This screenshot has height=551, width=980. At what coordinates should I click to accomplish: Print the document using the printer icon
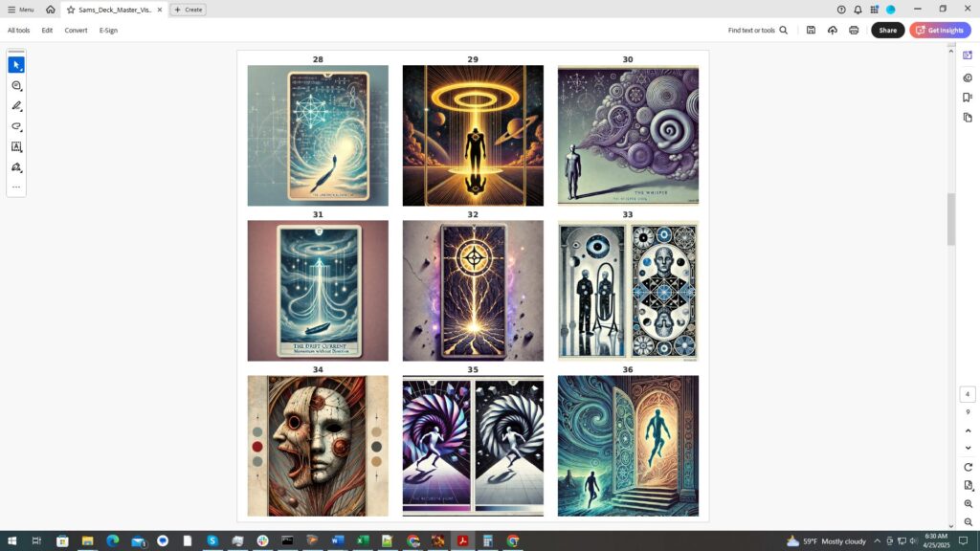(854, 31)
